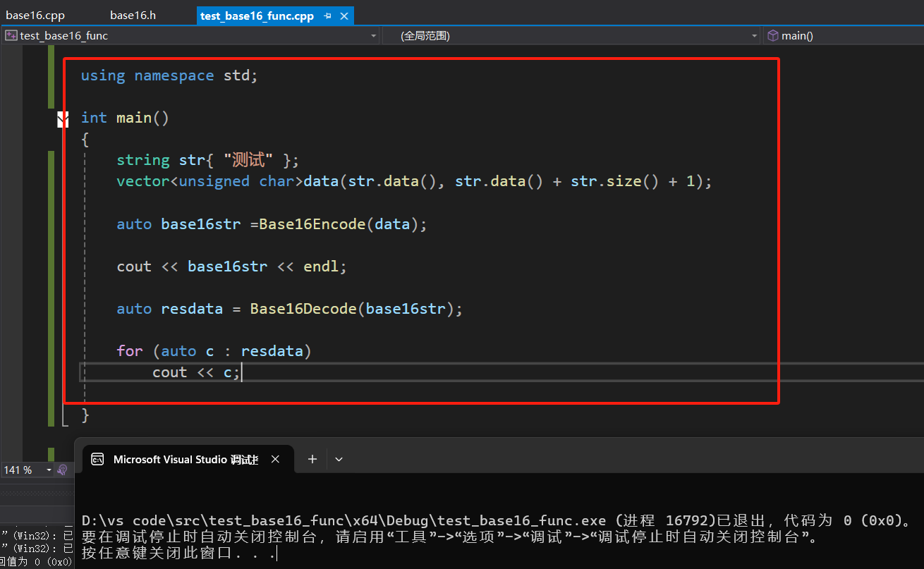
Task: Click the main() cube icon
Action: [772, 35]
